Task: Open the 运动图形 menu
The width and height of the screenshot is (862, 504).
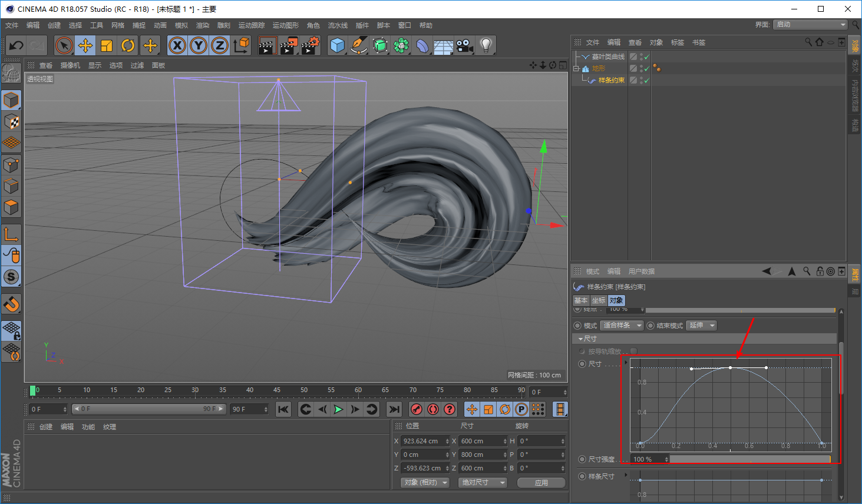Action: pyautogui.click(x=286, y=25)
